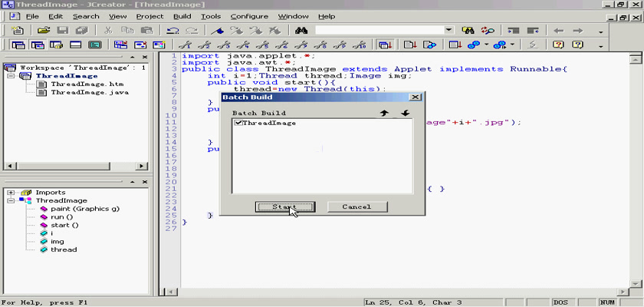Click the Redo toolbar icon
Viewport: 644px width, 307px height.
point(192,31)
